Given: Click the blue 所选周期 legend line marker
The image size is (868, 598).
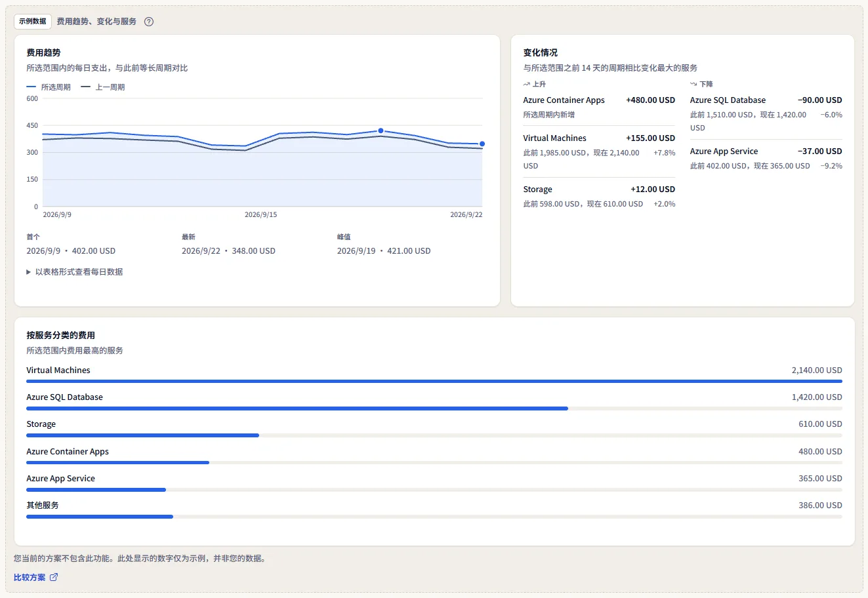Looking at the screenshot, I should 31,87.
